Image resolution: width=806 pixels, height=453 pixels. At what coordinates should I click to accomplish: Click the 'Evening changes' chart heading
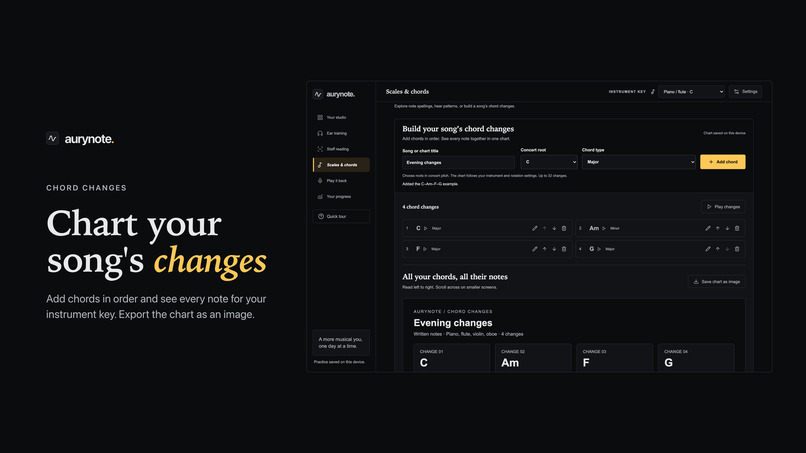tap(453, 323)
